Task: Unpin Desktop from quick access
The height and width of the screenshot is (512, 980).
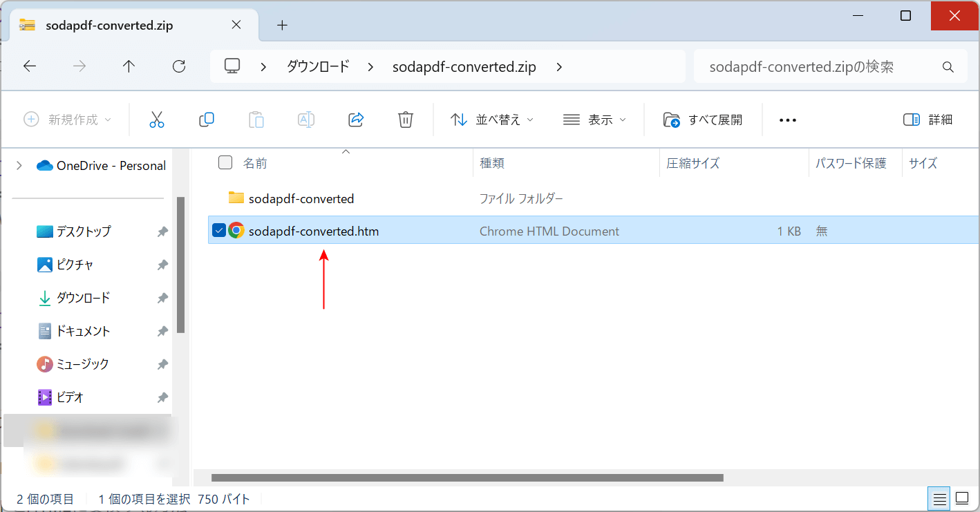Action: [x=162, y=232]
